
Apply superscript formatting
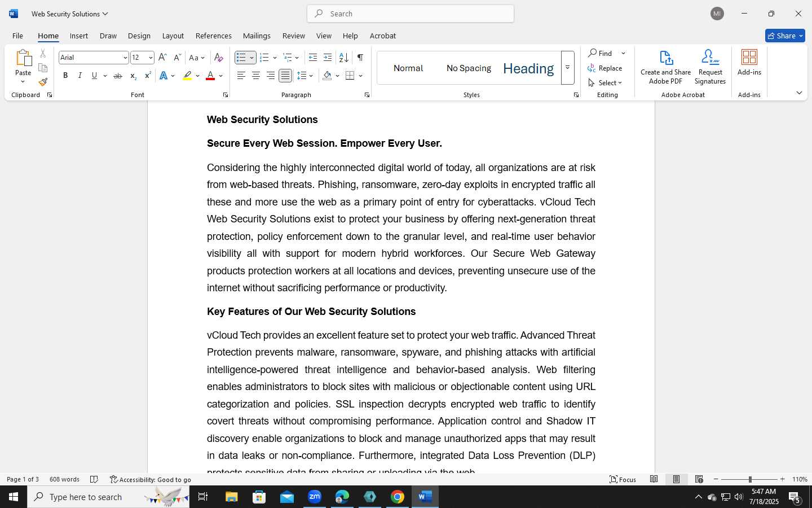(147, 76)
